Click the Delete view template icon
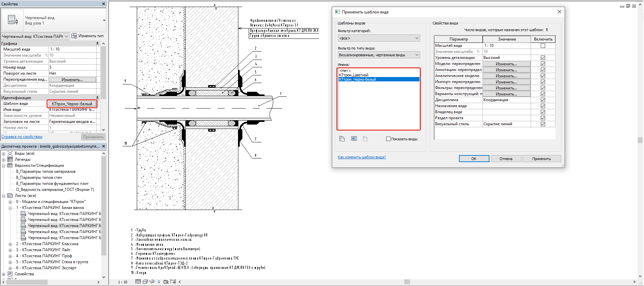644x286 pixels. point(365,139)
